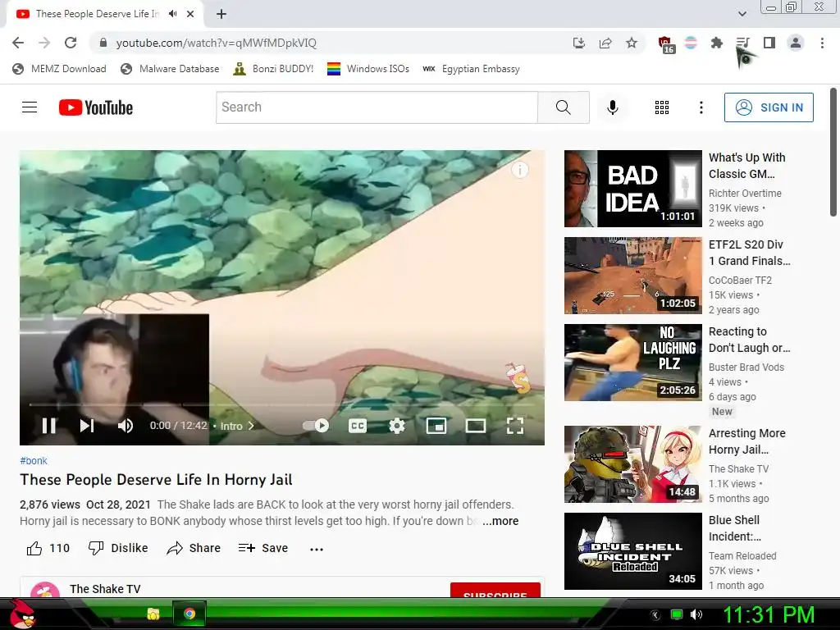Bookmark this tab with the star
840x630 pixels.
coord(632,43)
